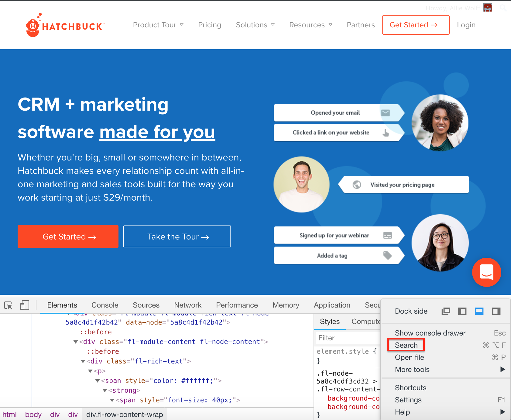Image resolution: width=511 pixels, height=420 pixels.
Task: Choose Shortcuts from the menu
Action: coord(446,388)
